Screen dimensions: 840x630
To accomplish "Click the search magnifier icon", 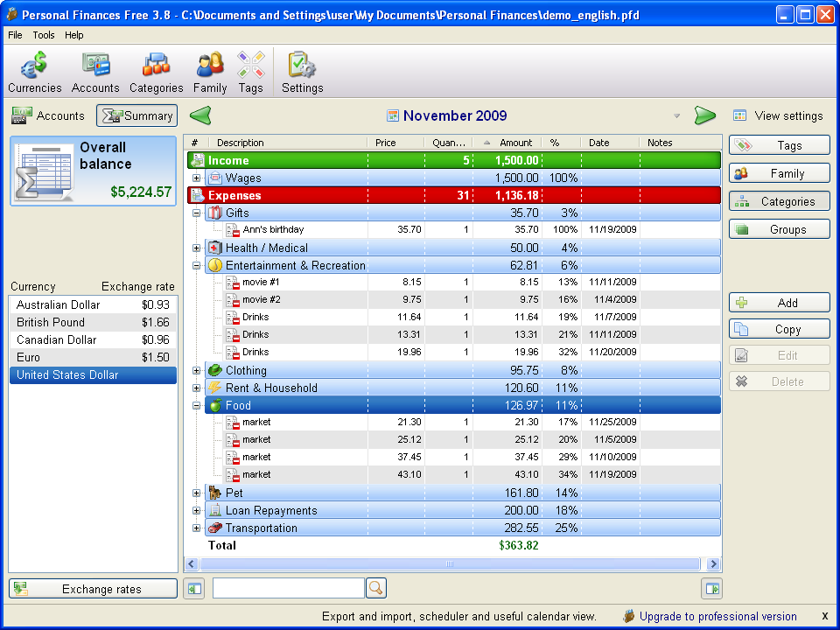I will click(376, 588).
